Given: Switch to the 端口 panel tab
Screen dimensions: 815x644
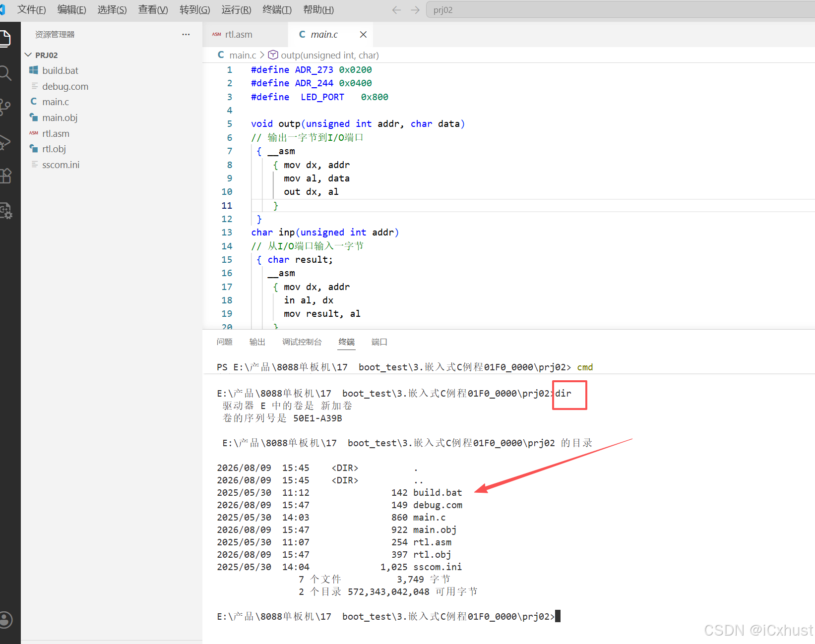Looking at the screenshot, I should [x=379, y=342].
